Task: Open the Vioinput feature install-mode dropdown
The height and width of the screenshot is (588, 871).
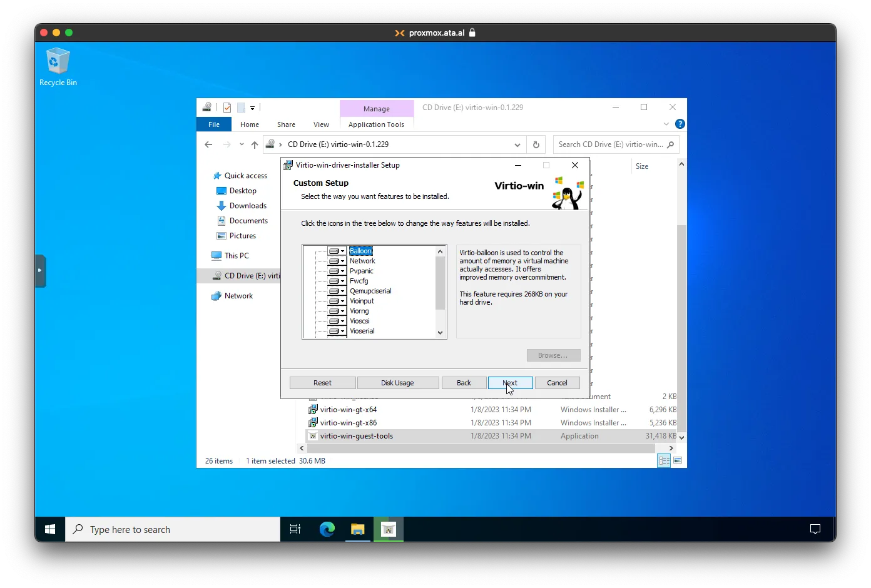Action: [337, 301]
